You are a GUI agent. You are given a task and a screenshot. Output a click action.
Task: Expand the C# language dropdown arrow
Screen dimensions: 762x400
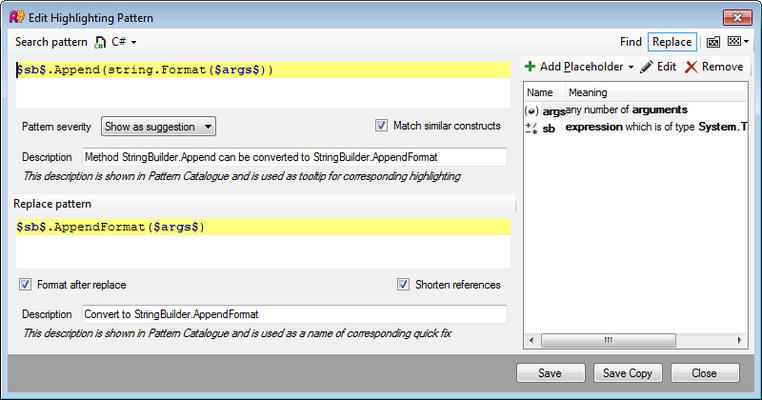click(x=133, y=42)
